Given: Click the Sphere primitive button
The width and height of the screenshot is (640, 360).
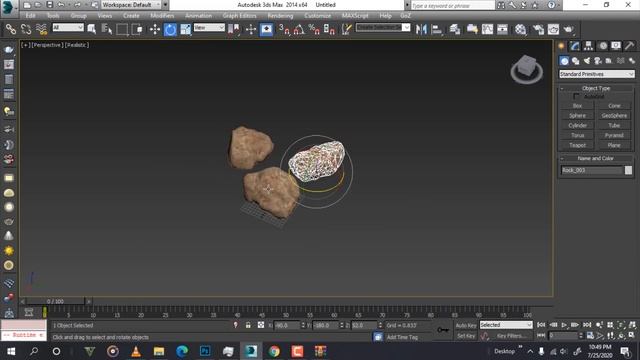Looking at the screenshot, I should (x=578, y=116).
